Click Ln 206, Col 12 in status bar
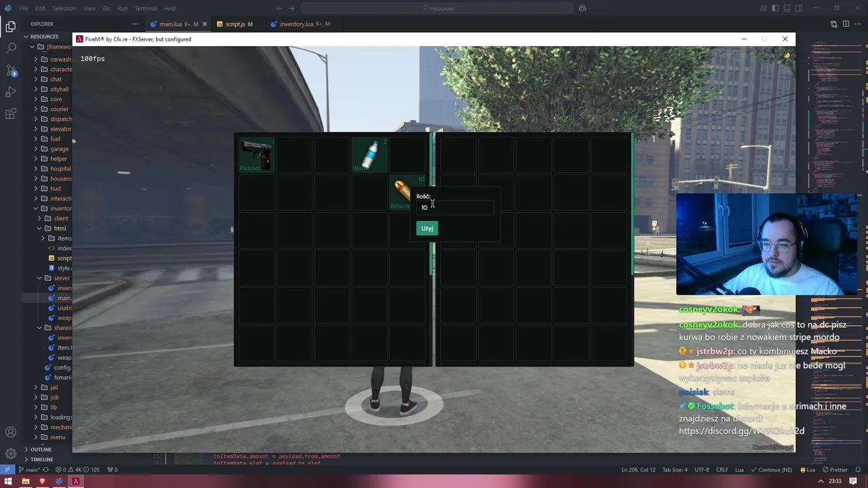 click(x=638, y=470)
